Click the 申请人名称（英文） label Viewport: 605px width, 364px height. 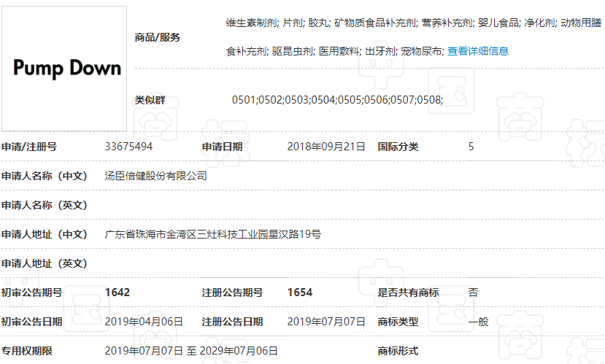point(45,205)
